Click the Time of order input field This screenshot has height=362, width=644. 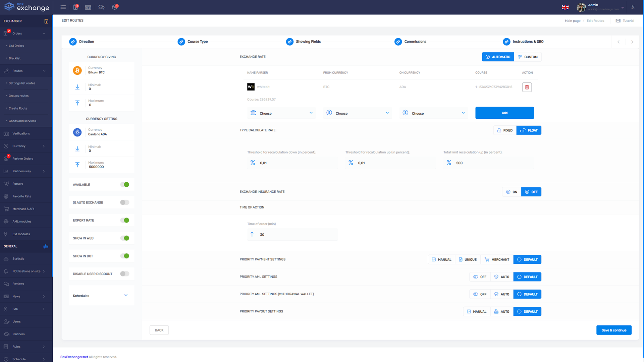pos(292,235)
